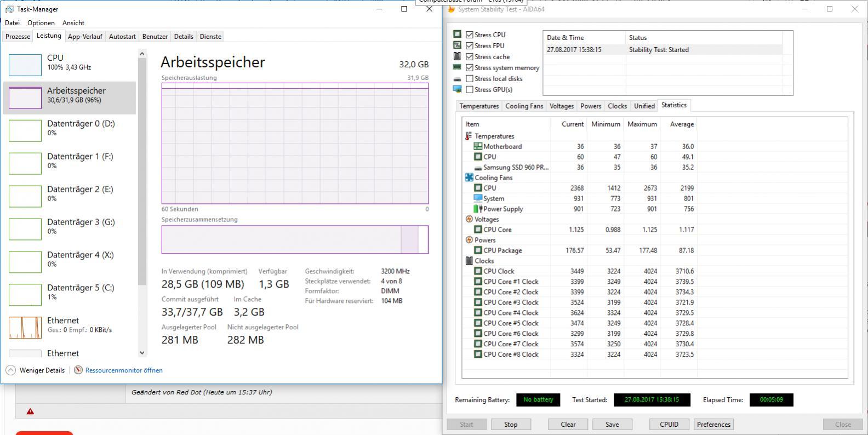Enable Stress local disks checkbox

pos(470,78)
